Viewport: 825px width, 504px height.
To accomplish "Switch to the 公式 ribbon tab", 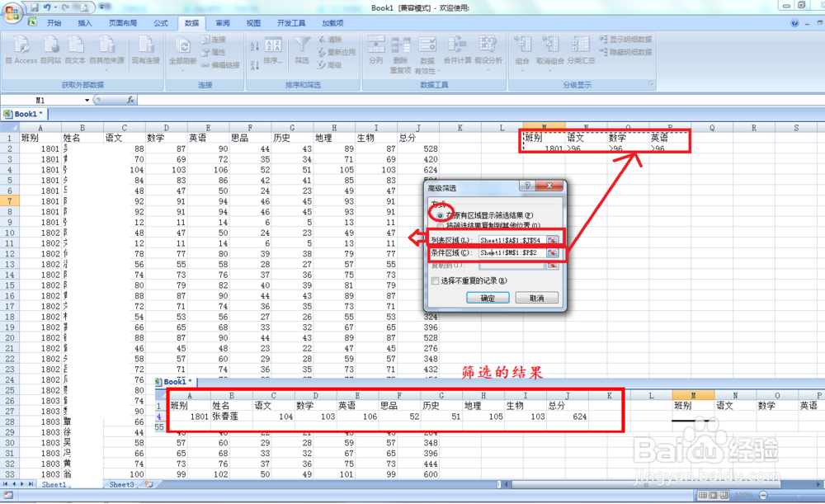I will click(x=161, y=23).
